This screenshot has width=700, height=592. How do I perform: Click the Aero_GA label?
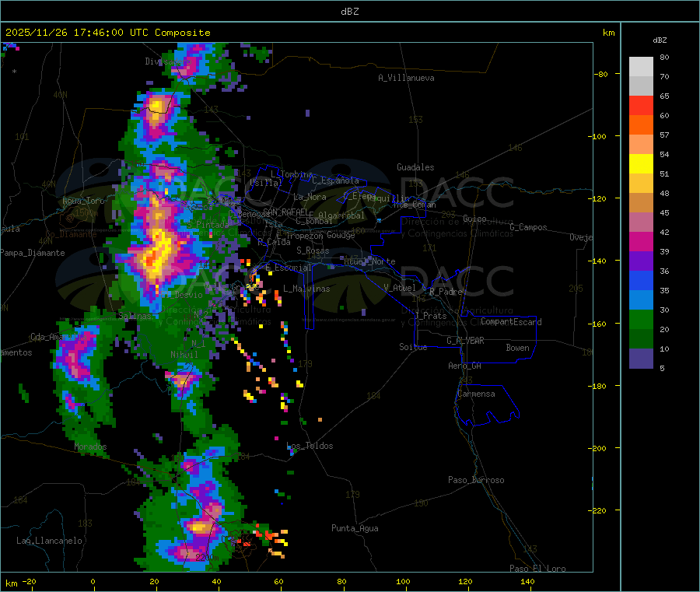pyautogui.click(x=465, y=366)
